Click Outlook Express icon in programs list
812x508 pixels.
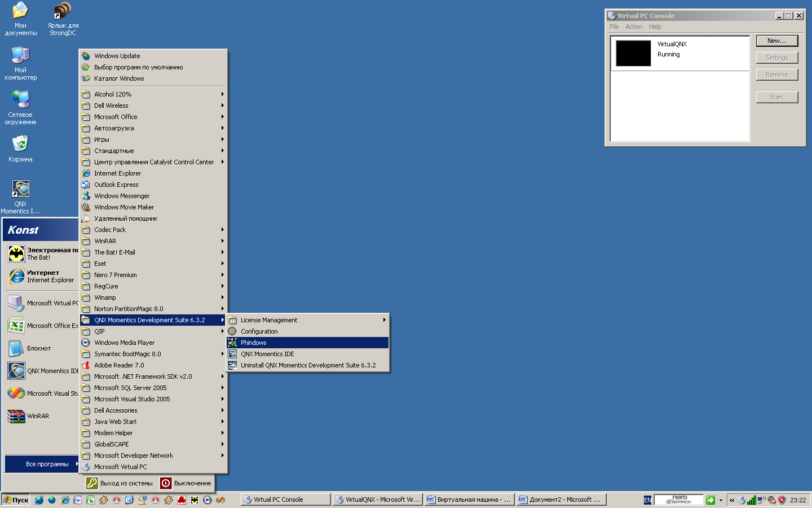[x=86, y=185]
